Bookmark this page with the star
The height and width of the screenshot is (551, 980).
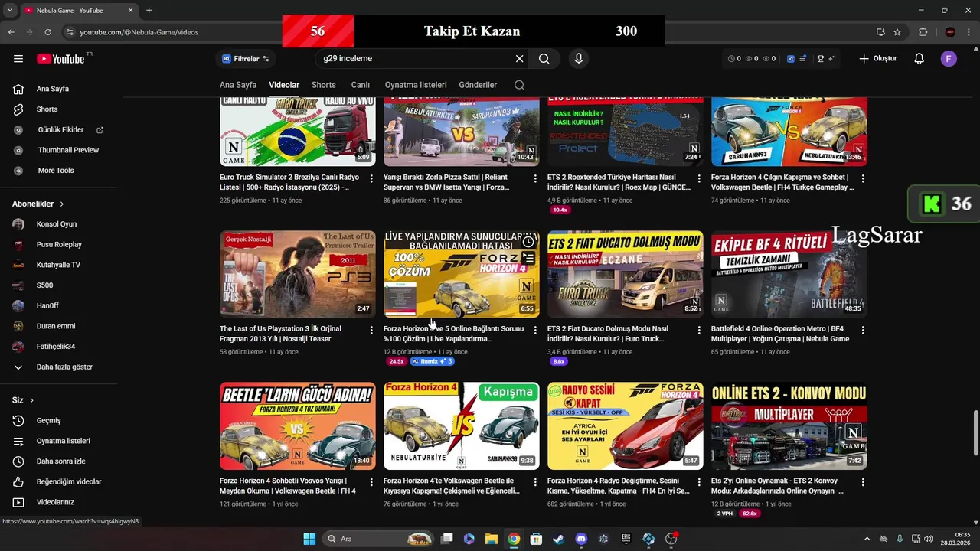pyautogui.click(x=897, y=32)
